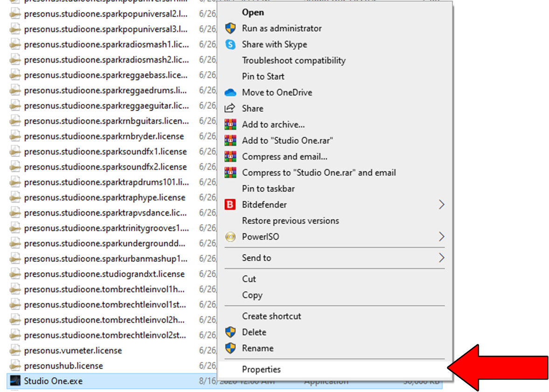The image size is (549, 392).
Task: Click file icon of presonus.studioone.sparkpopuniversal2 file
Action: coord(15,14)
